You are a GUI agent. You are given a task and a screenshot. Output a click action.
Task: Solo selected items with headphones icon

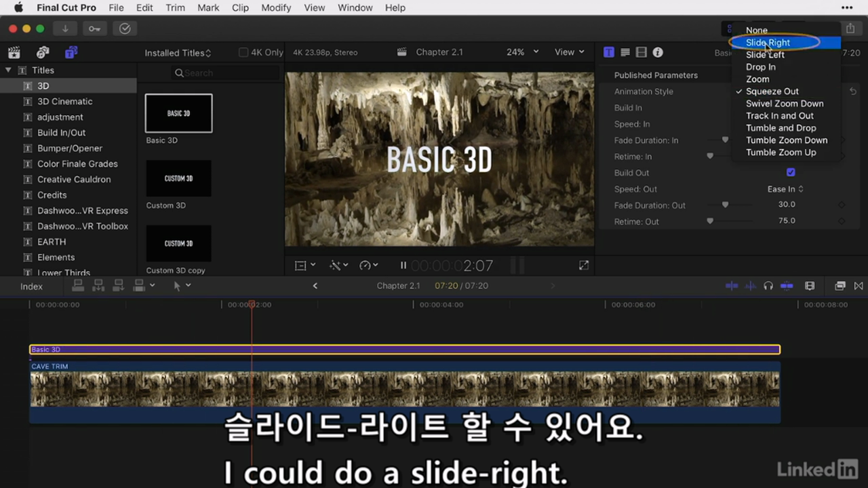pyautogui.click(x=768, y=286)
